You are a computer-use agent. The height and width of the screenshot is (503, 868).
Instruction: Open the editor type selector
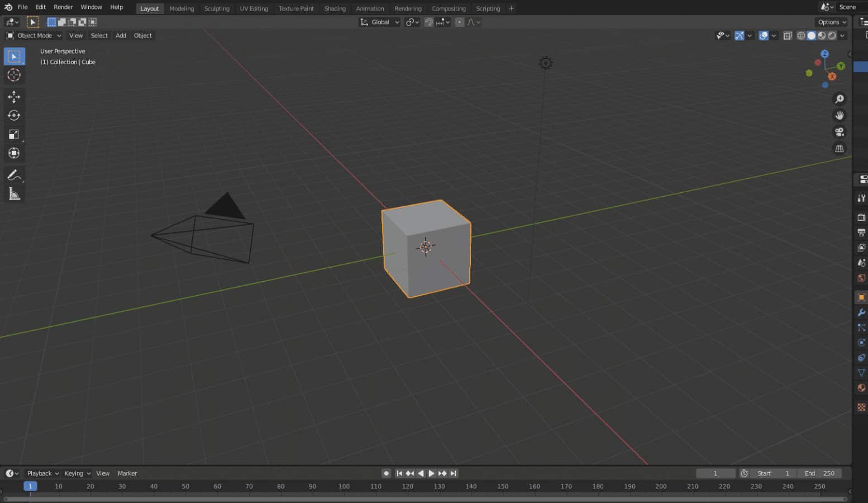[x=12, y=21]
